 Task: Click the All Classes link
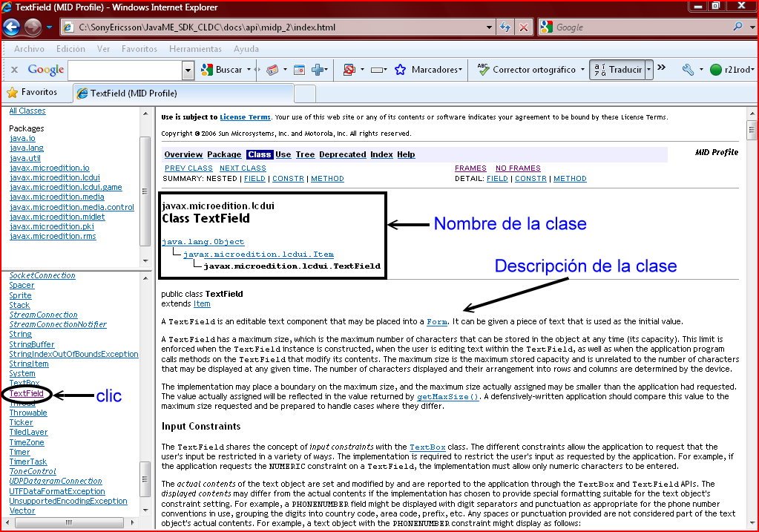click(27, 111)
